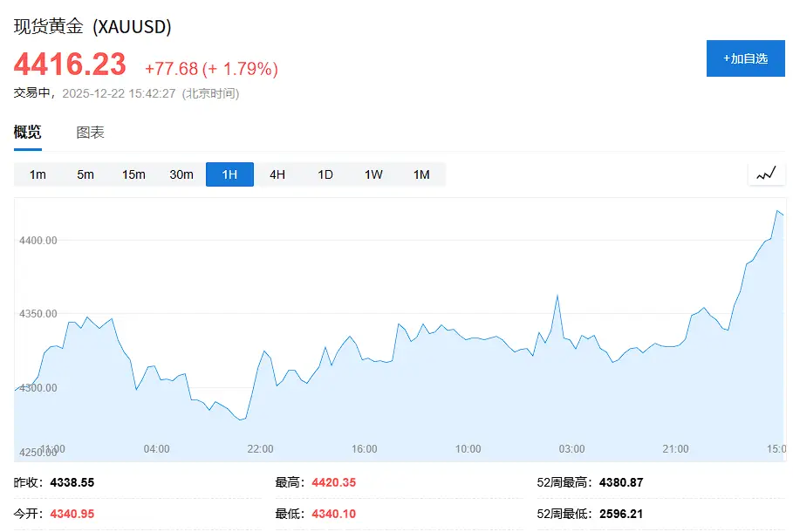Click the chart peak above 4400

click(x=776, y=211)
